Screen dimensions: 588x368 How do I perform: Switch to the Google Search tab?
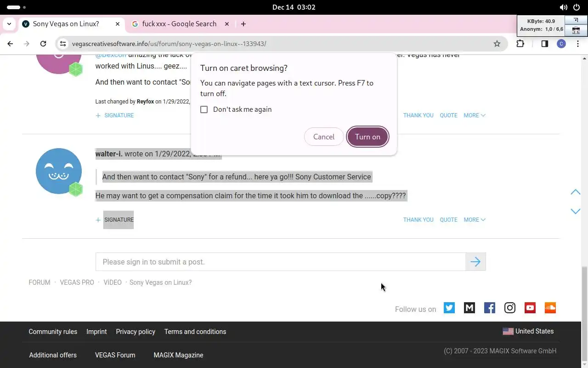click(179, 24)
